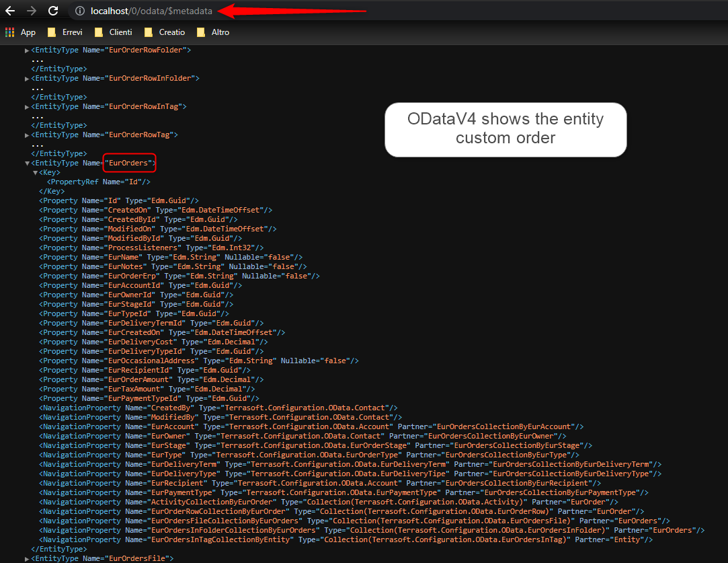Select the EurOrderRowCollectionByEurOrder navigation line
This screenshot has width=728, height=563.
click(341, 511)
